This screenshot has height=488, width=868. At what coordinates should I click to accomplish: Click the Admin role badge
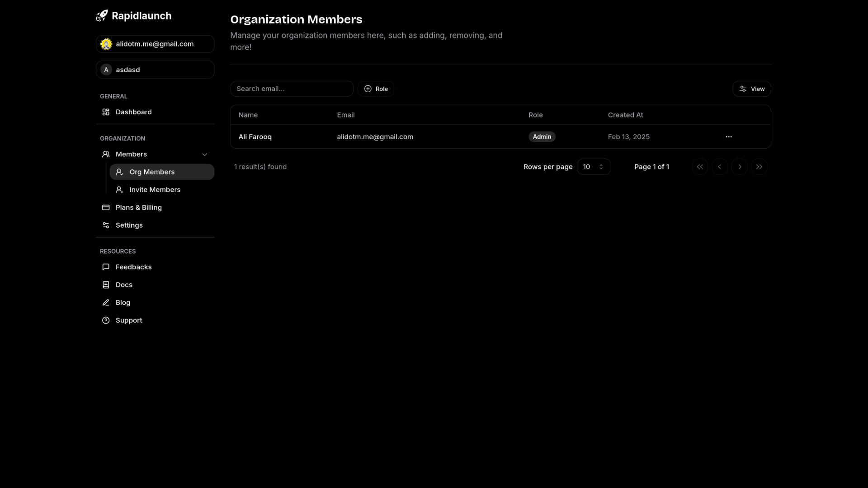542,137
